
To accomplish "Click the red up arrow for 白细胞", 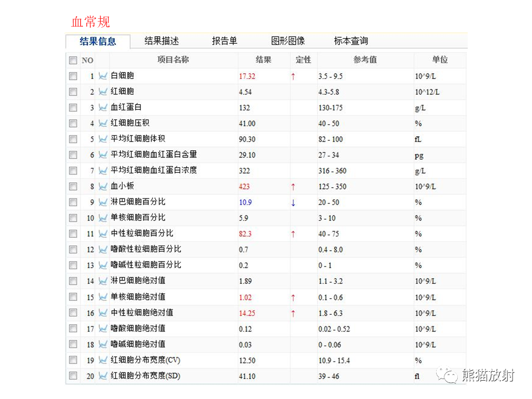I will pyautogui.click(x=293, y=76).
